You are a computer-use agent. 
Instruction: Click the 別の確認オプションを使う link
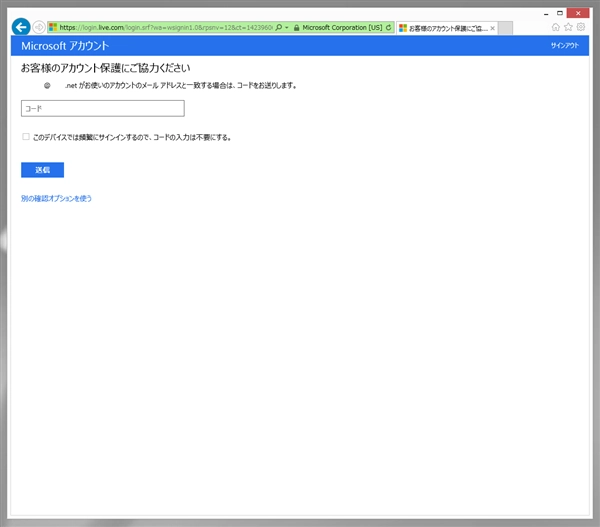(56, 198)
